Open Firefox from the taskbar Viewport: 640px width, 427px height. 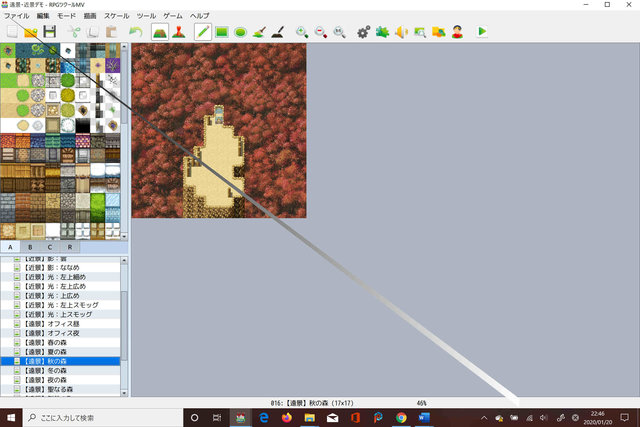287,418
